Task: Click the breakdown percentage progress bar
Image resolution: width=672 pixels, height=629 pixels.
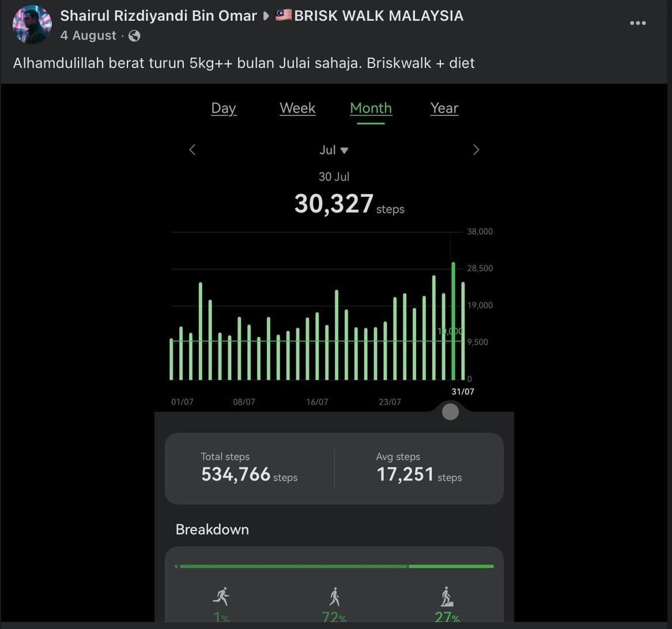Action: (334, 566)
